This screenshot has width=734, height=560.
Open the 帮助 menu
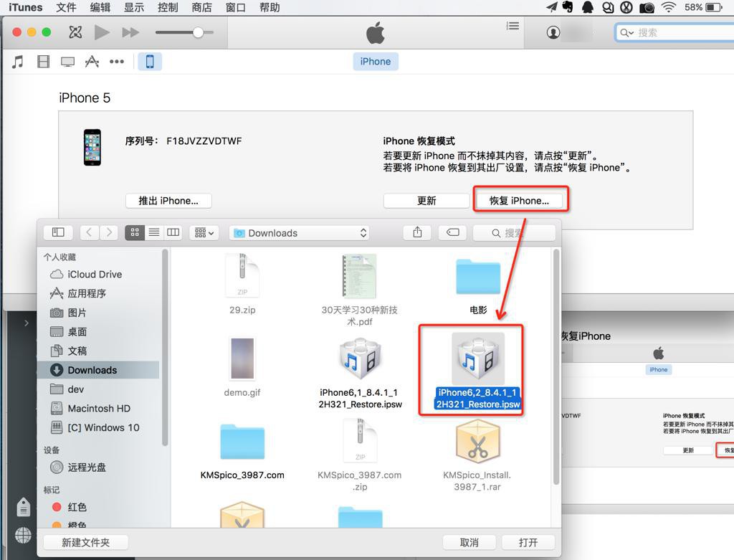(x=270, y=7)
